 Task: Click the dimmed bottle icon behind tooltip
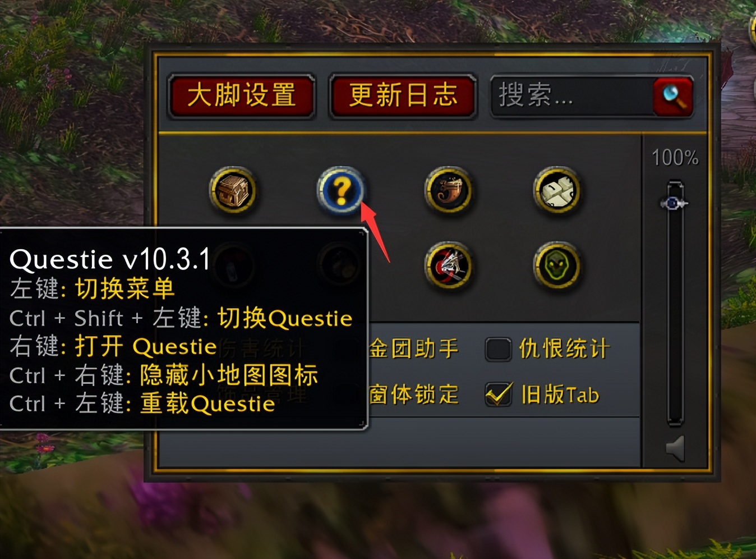[233, 266]
